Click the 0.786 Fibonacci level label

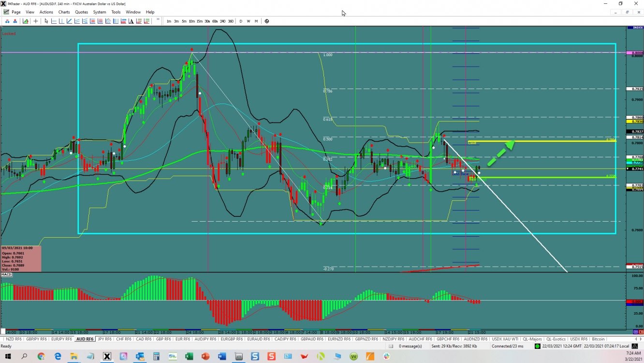point(327,91)
